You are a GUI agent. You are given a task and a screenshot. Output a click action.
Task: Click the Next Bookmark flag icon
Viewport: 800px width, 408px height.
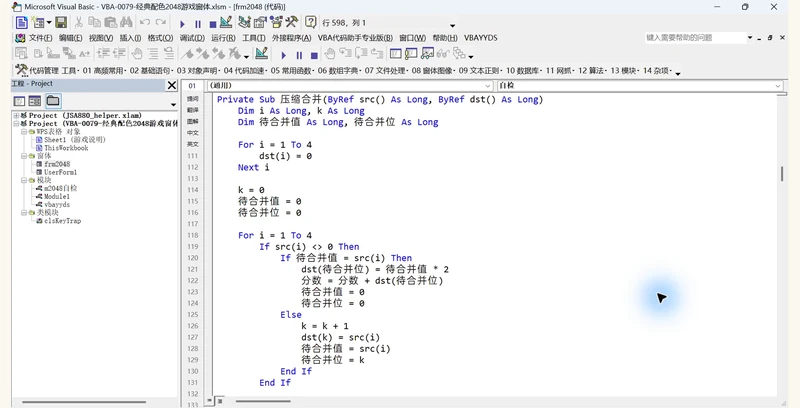203,53
